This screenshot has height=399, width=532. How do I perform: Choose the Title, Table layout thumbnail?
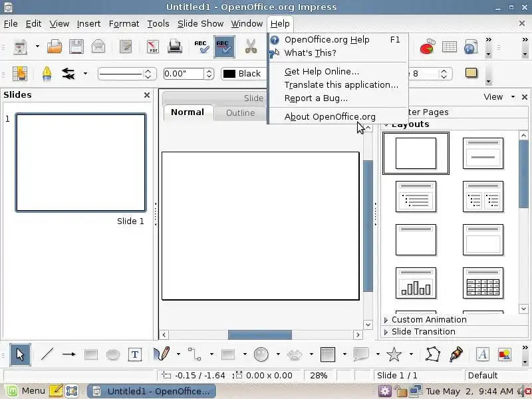(x=483, y=283)
